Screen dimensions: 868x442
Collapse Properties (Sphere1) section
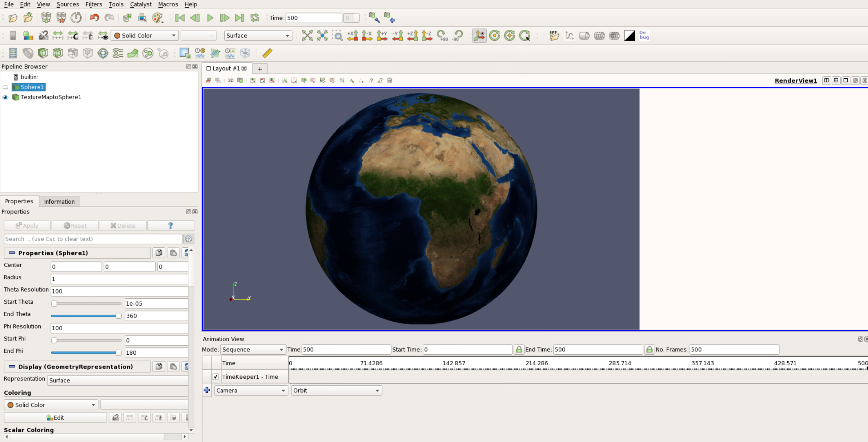(12, 253)
